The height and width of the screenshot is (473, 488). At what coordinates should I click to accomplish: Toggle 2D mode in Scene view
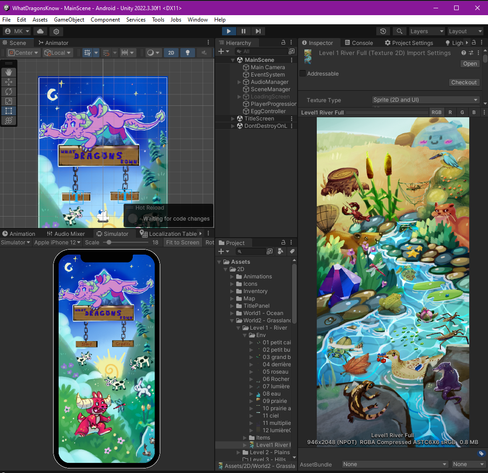(x=171, y=53)
